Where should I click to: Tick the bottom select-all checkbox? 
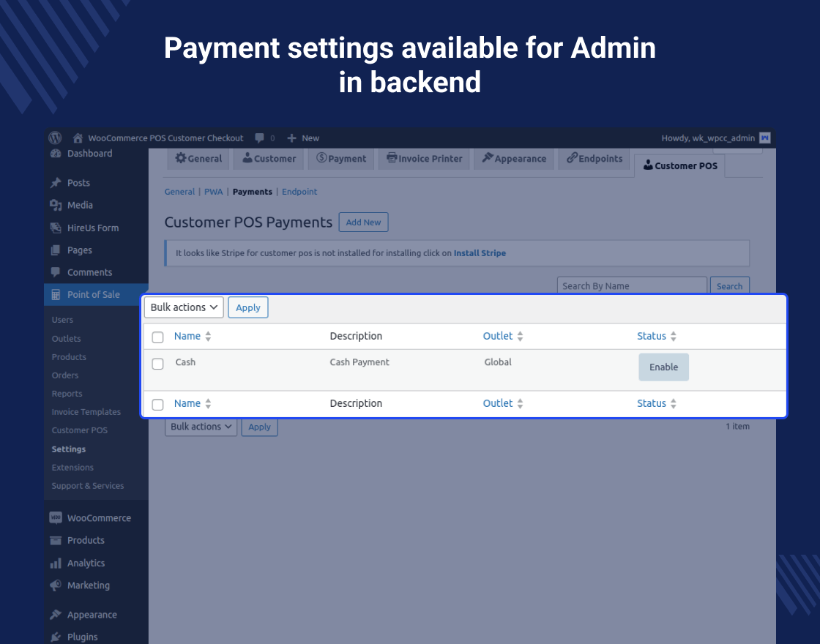point(157,404)
